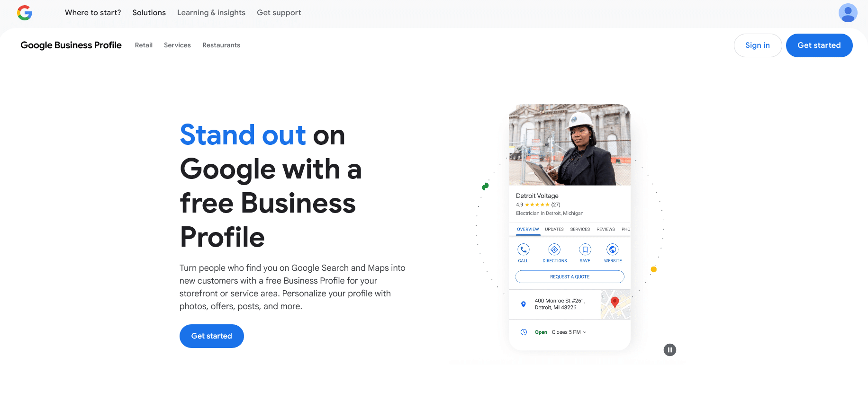This screenshot has height=410, width=868.
Task: Open the Get support menu
Action: tap(279, 13)
